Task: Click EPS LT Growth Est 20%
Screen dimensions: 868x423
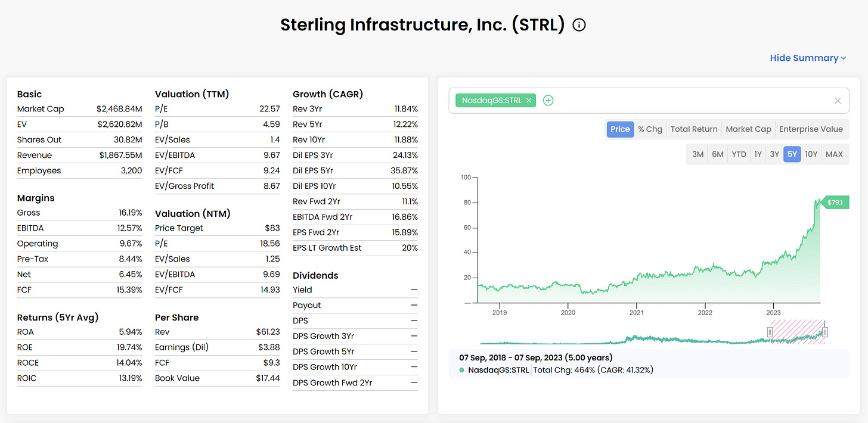Action: click(410, 248)
